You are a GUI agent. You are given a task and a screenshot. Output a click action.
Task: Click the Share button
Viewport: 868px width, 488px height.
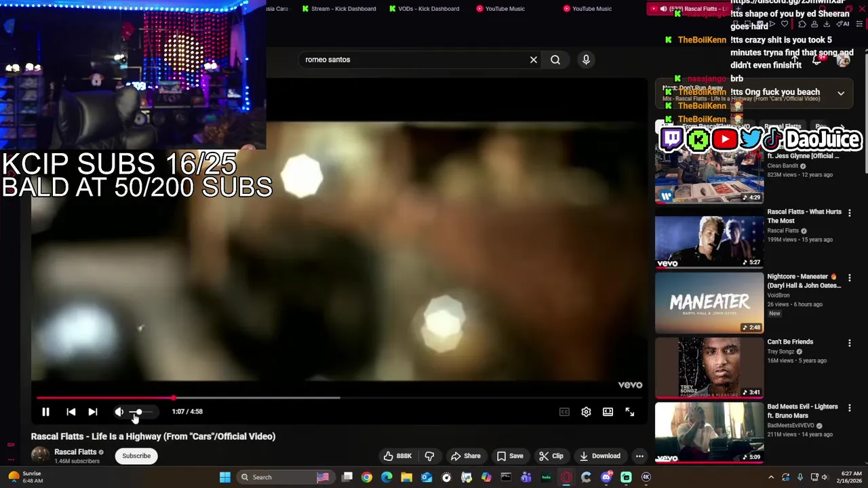[x=465, y=456]
